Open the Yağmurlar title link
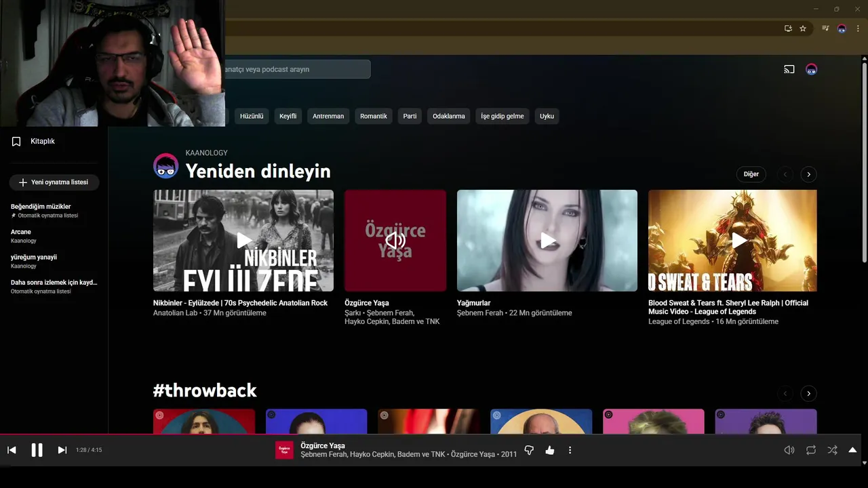Image resolution: width=868 pixels, height=488 pixels. coord(473,303)
